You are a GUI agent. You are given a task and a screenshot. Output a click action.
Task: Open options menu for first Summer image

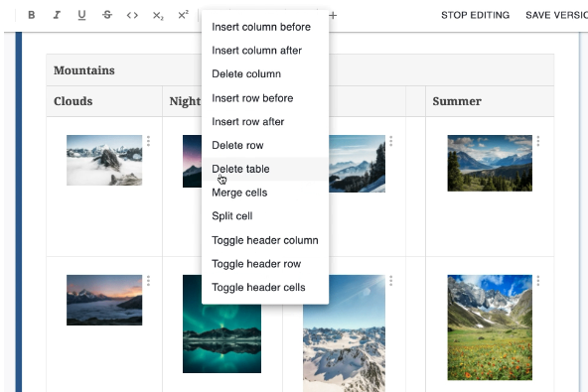point(538,141)
